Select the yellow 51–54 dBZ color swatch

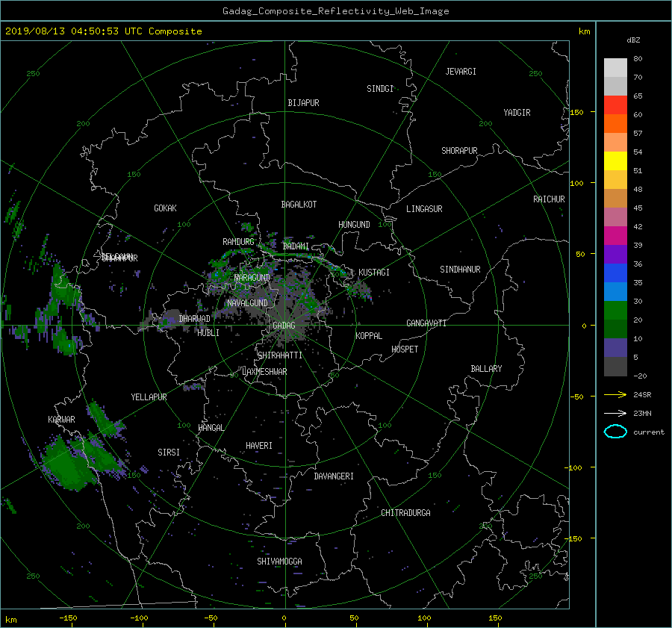coord(615,161)
